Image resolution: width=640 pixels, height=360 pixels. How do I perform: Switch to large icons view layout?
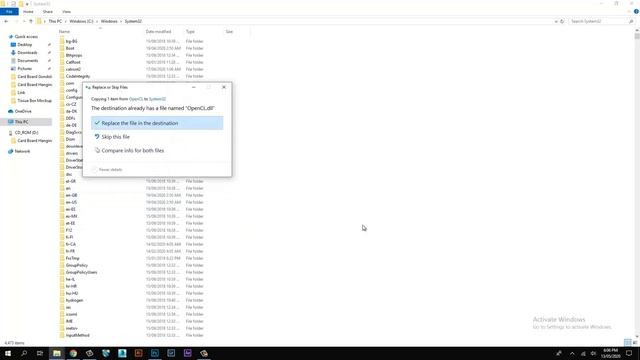635,342
